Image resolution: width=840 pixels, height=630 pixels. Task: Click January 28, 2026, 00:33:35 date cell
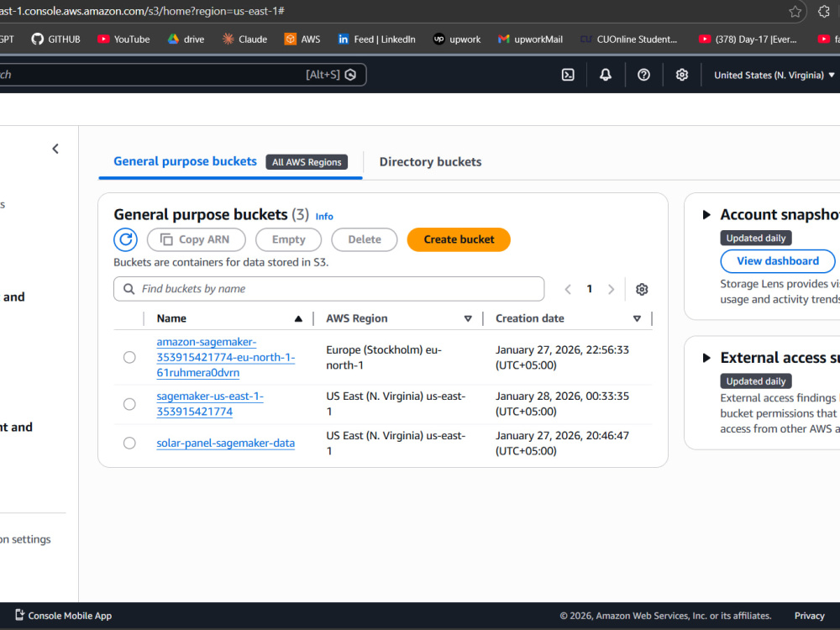[x=562, y=404]
